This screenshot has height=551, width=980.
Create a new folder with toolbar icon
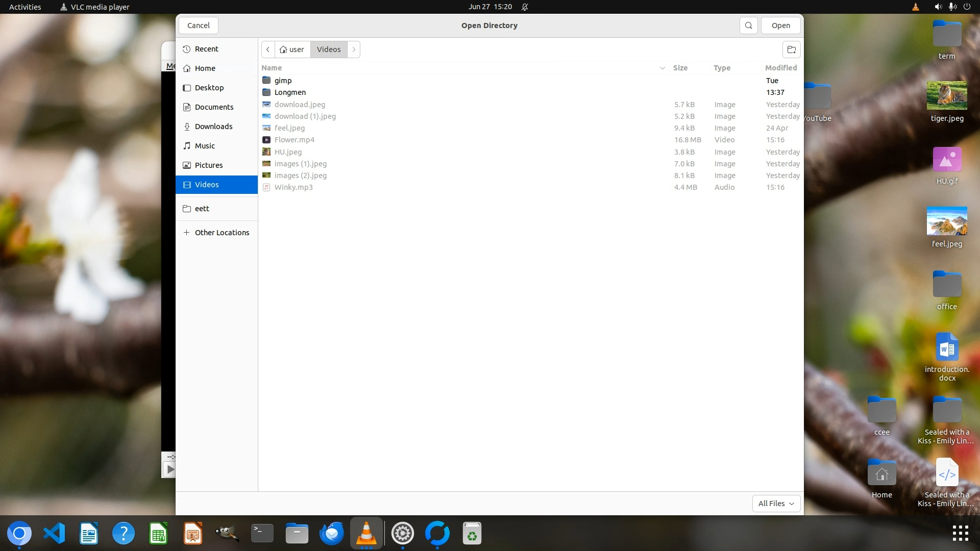point(791,49)
